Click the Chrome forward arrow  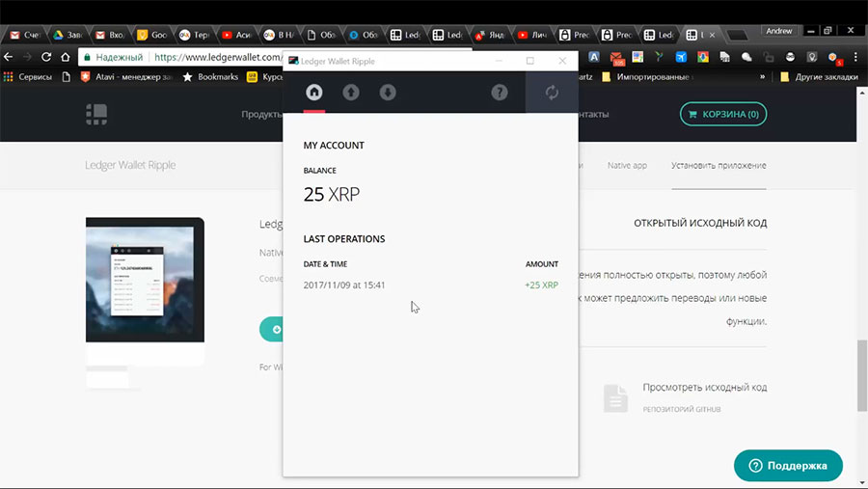[27, 57]
